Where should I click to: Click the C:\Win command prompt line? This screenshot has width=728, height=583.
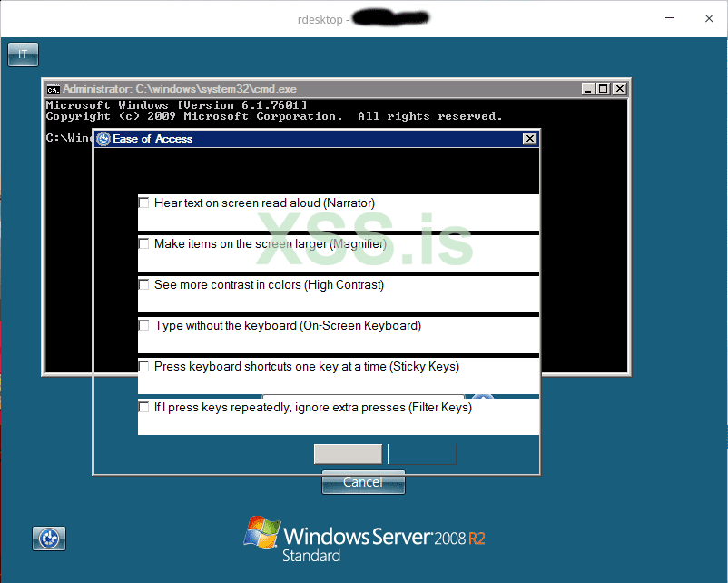pos(69,138)
